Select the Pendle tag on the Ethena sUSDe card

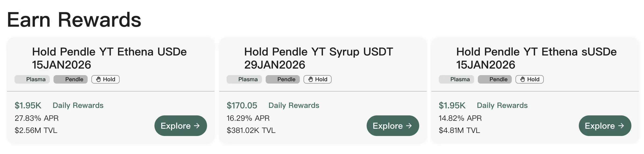coord(495,79)
